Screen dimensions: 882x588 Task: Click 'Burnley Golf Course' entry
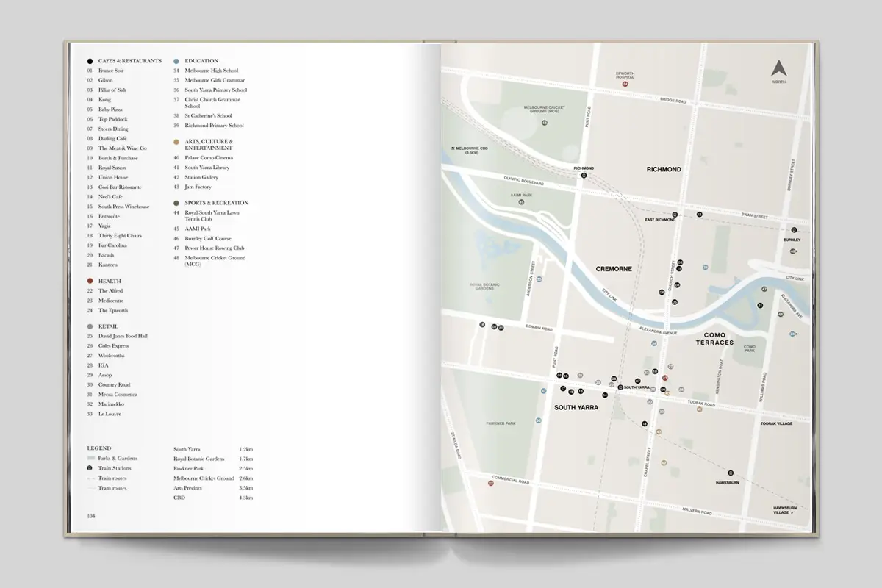tap(208, 239)
